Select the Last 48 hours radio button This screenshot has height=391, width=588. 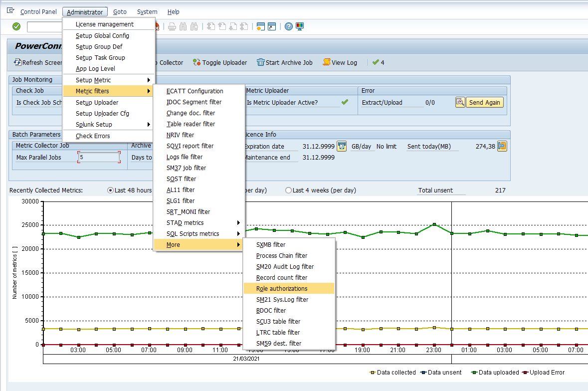pyautogui.click(x=111, y=190)
